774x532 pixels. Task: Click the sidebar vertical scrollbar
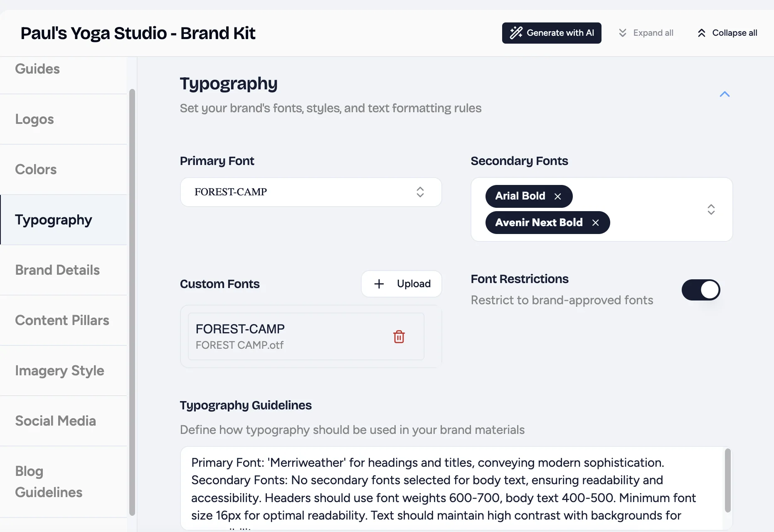[132, 302]
